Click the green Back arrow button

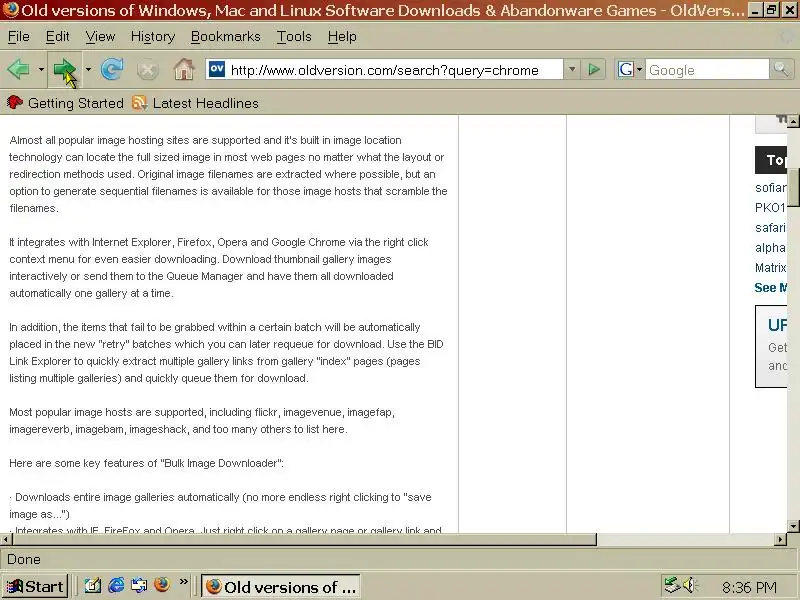coord(18,69)
